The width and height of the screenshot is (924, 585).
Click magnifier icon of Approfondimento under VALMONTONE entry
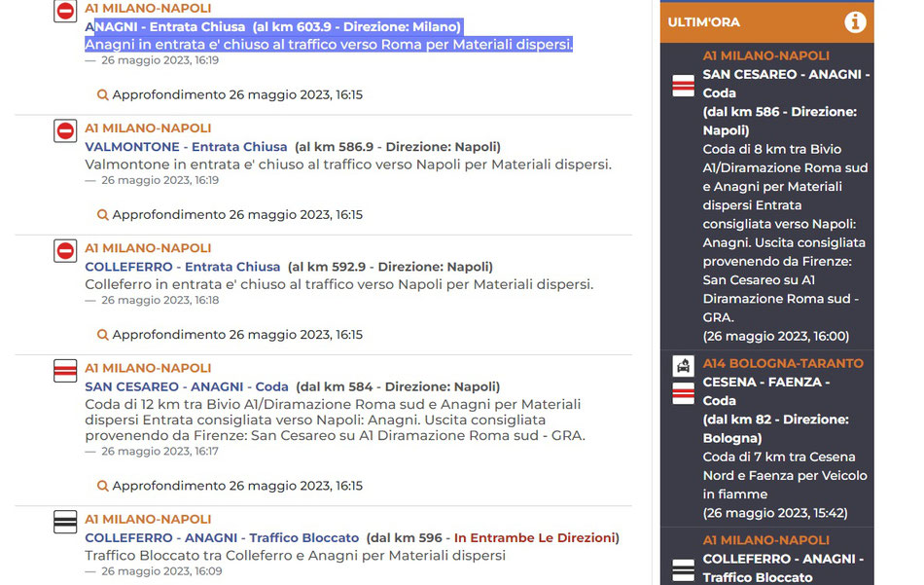pos(102,215)
